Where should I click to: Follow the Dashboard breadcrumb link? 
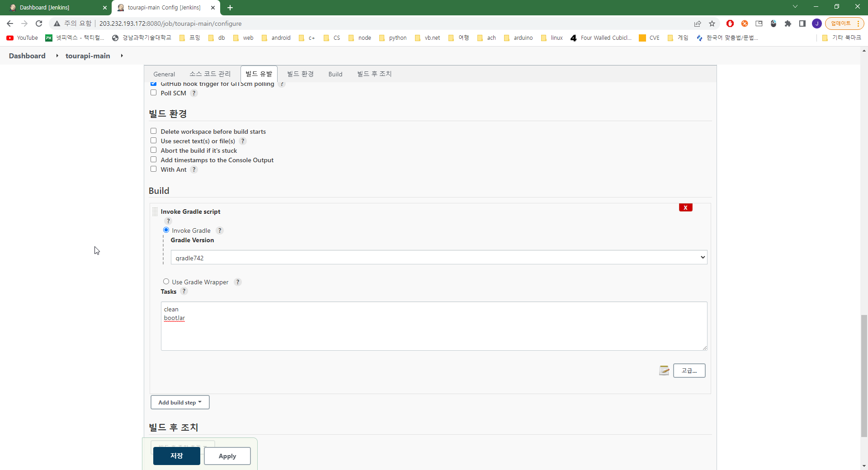tap(27, 56)
